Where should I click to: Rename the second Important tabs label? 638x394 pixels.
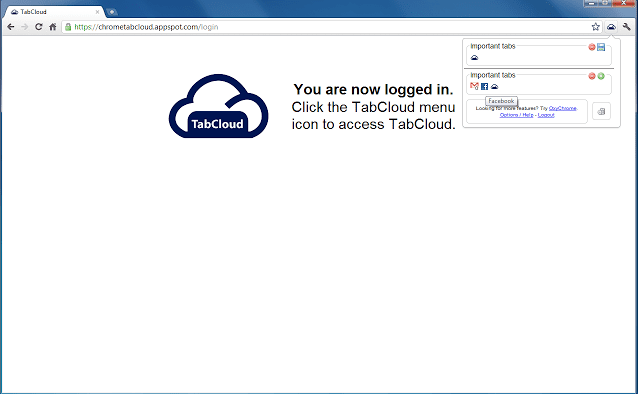point(493,75)
